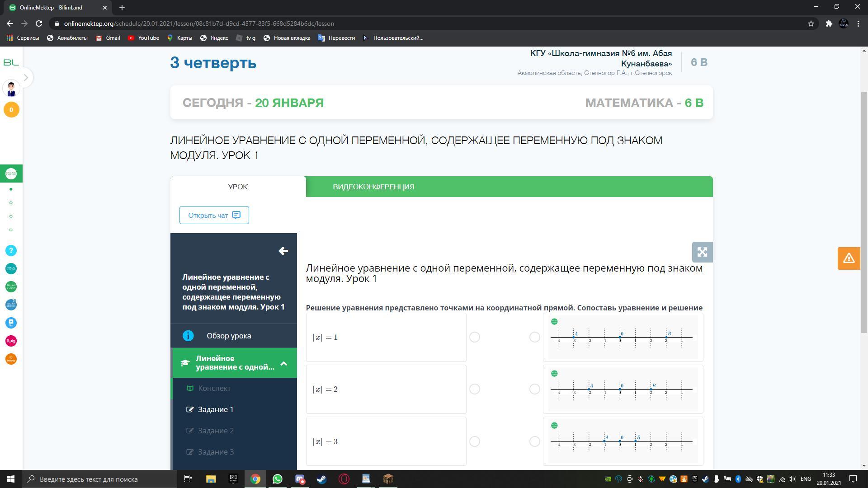Click the user avatar in the left sidebar
868x488 pixels.
(11, 89)
